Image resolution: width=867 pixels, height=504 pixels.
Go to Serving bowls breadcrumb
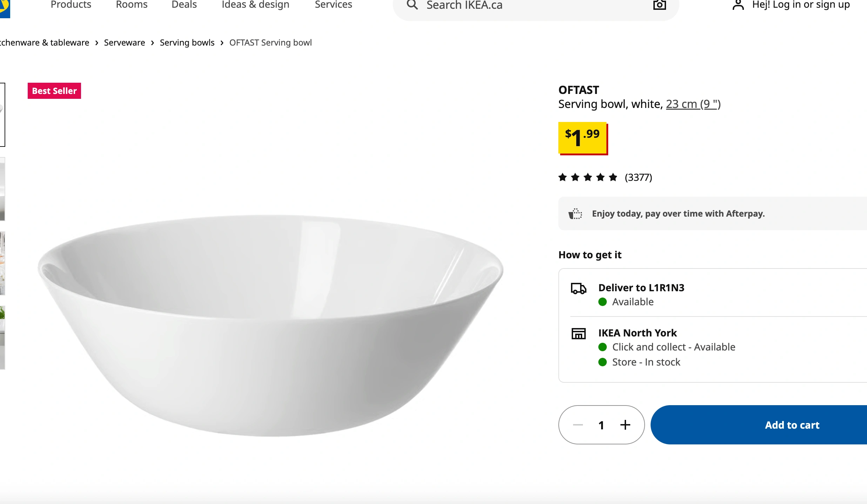(187, 43)
